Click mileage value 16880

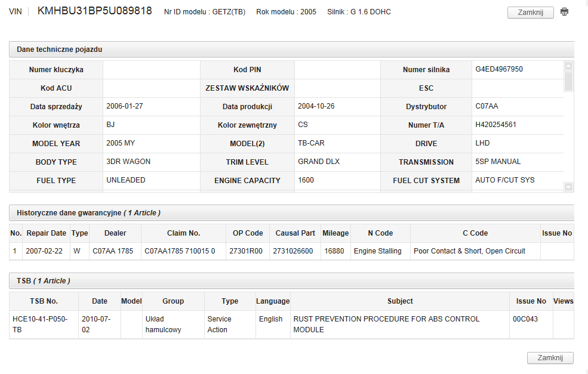coord(334,251)
